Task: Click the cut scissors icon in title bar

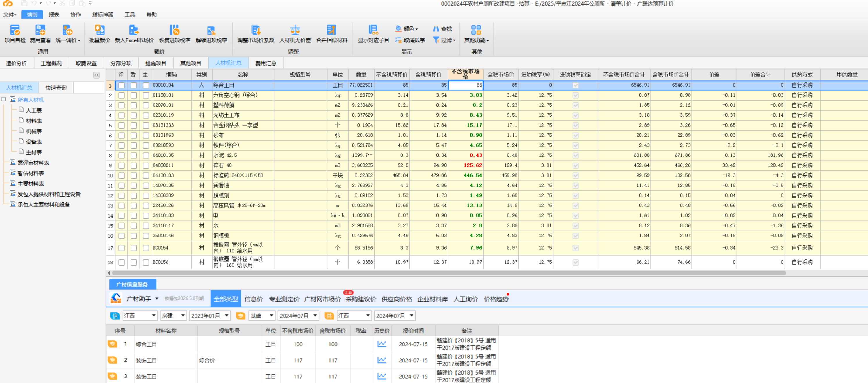Action: (62, 3)
